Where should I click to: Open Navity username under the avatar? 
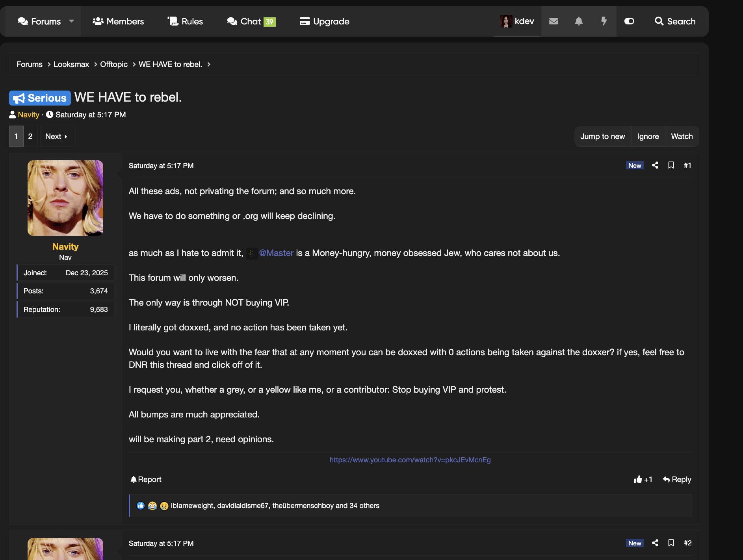(x=65, y=247)
